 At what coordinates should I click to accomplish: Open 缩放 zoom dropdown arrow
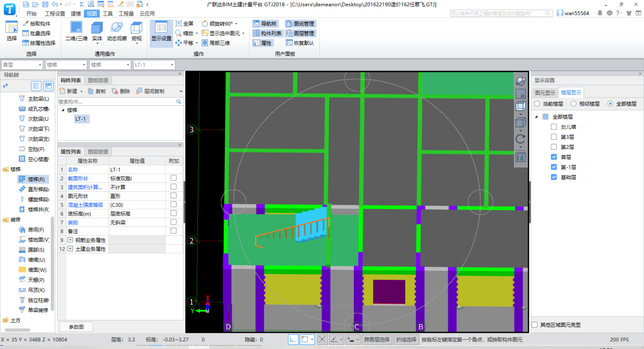pyautogui.click(x=197, y=34)
